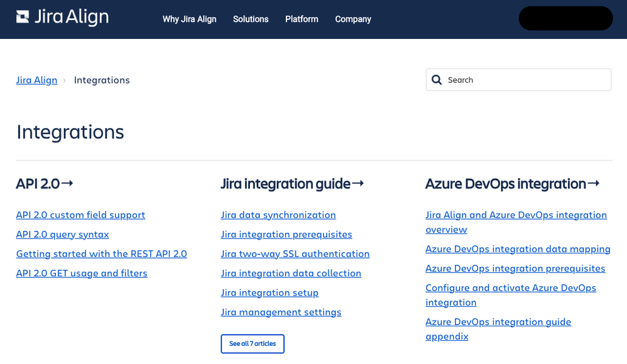Click See all 7 articles button

point(253,344)
